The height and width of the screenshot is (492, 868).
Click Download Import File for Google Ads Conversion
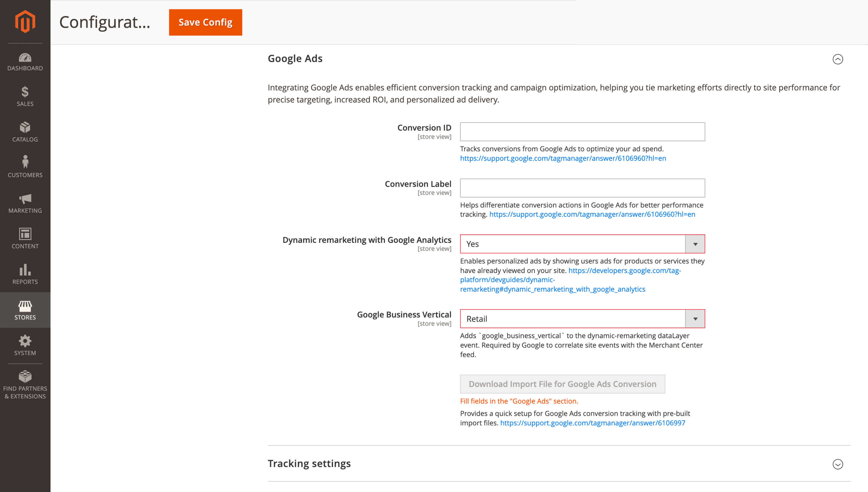coord(562,384)
